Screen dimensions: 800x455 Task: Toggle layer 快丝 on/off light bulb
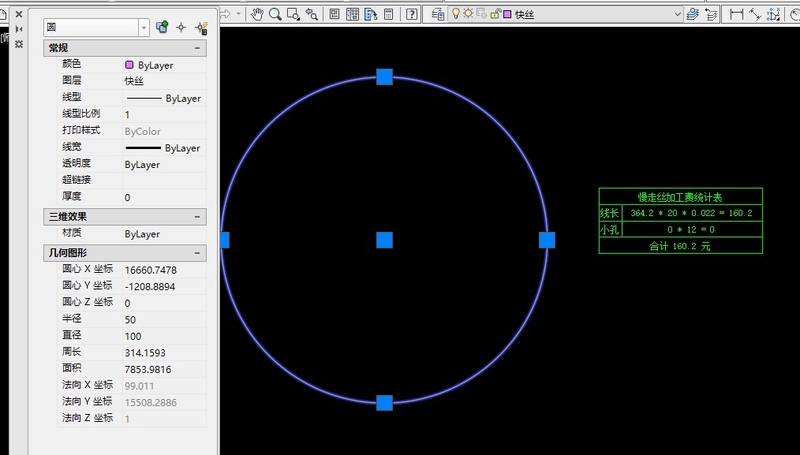pos(456,14)
